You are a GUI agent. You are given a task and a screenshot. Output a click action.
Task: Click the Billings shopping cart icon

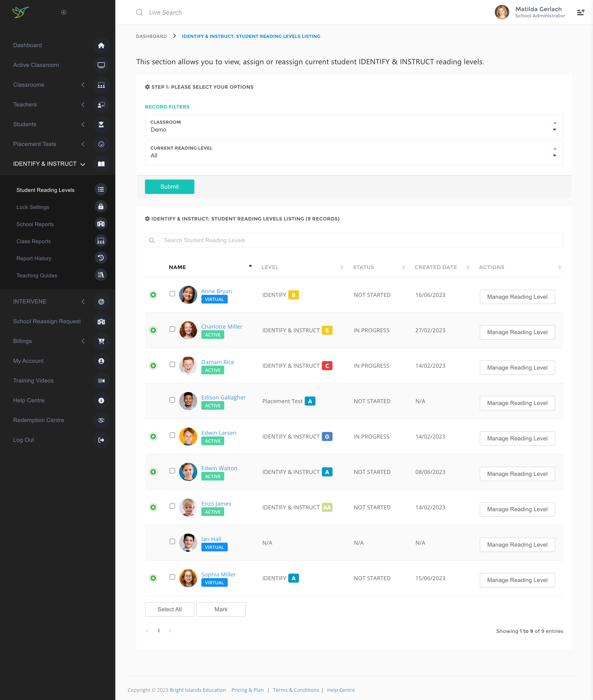pyautogui.click(x=101, y=341)
